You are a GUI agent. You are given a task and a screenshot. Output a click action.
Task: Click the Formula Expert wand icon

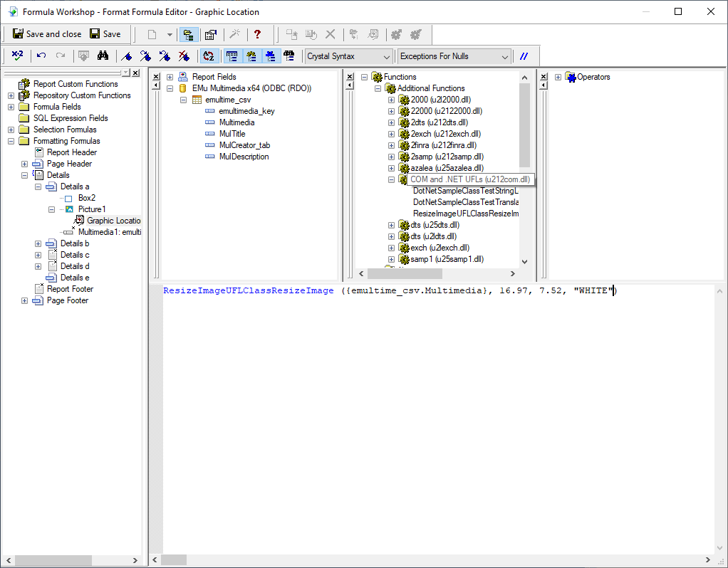(x=234, y=34)
